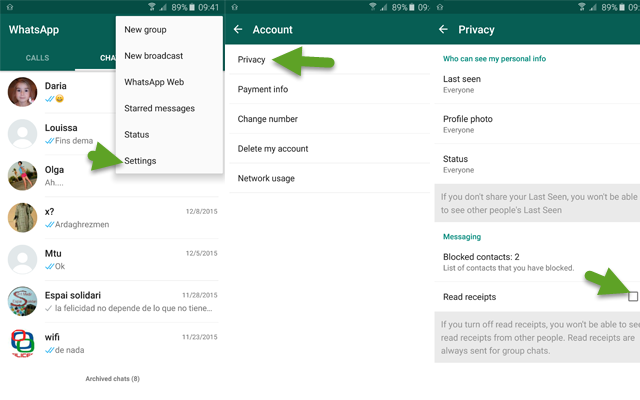The image size is (640, 400).
Task: Tap Delete my account option
Action: 273,149
